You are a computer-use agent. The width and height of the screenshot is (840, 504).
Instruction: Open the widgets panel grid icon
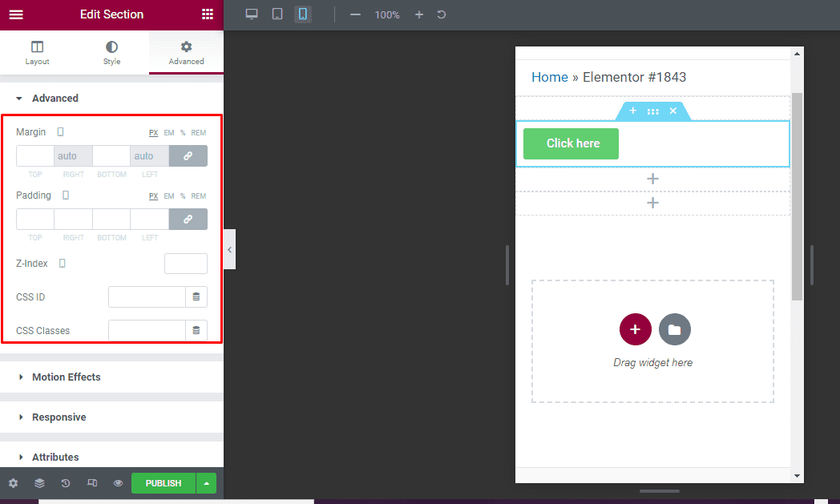pos(207,14)
